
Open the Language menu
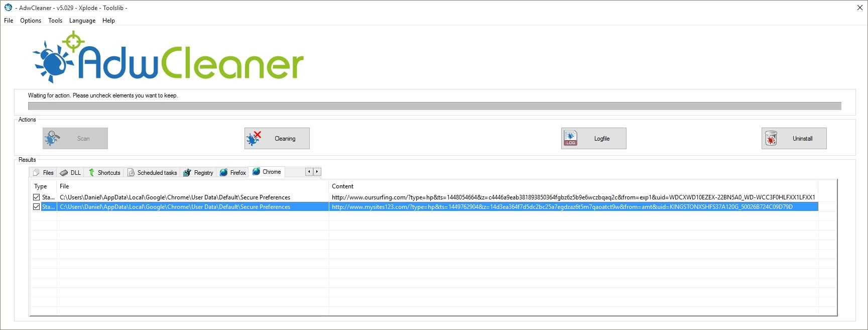(82, 21)
